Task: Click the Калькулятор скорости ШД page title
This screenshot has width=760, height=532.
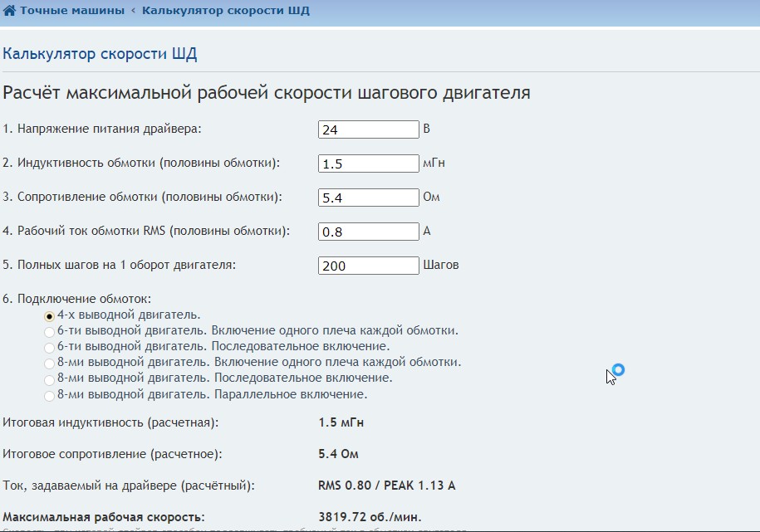Action: 100,55
